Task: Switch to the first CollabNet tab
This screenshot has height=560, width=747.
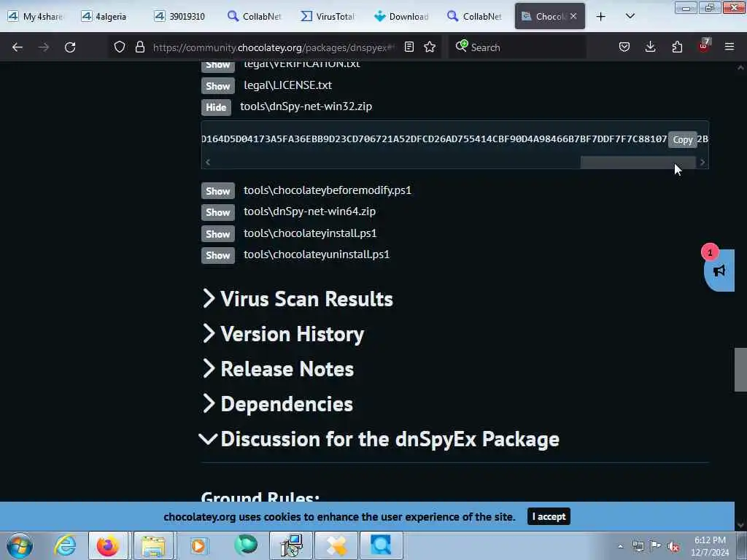Action: pyautogui.click(x=255, y=16)
